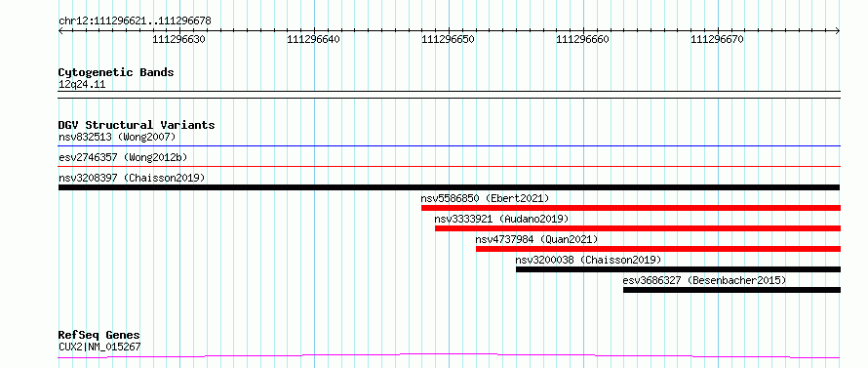Click the chr12:111296621..111296678 region label
The height and width of the screenshot is (368, 868).
click(x=135, y=21)
